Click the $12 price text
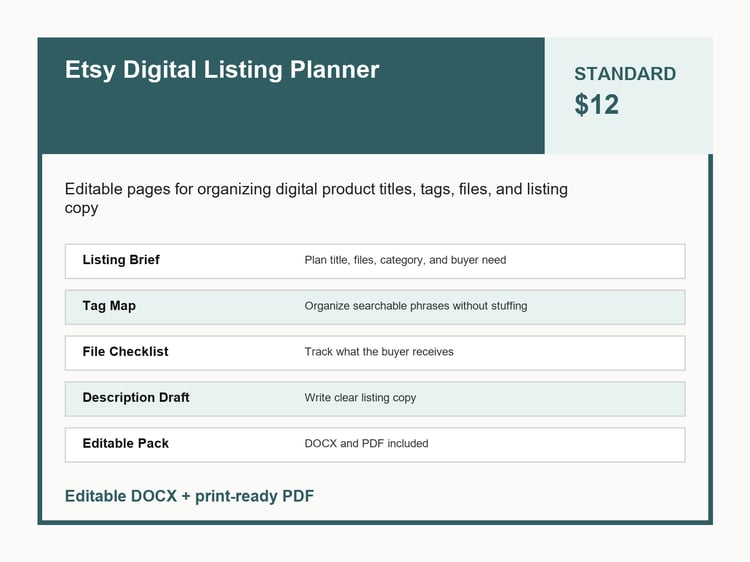Image resolution: width=750 pixels, height=562 pixels. [596, 104]
